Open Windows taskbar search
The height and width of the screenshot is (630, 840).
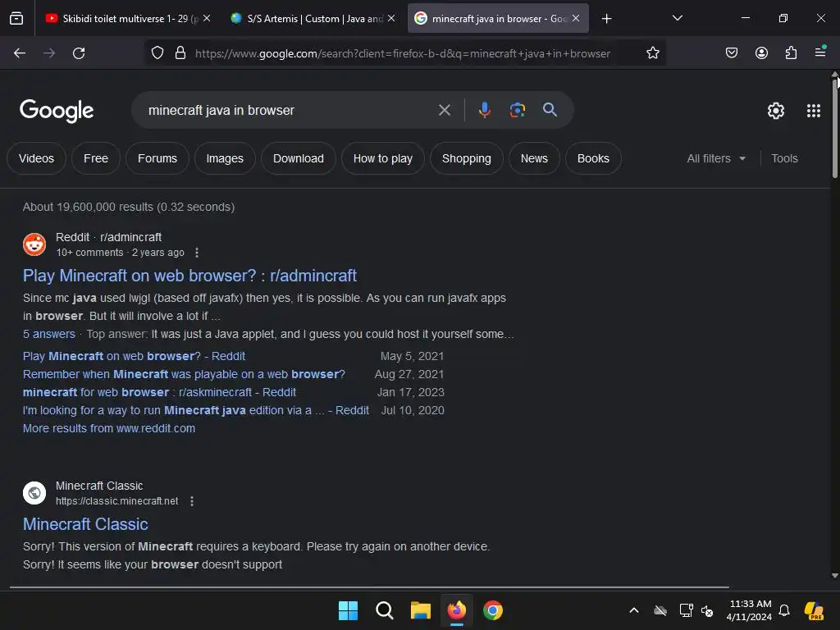click(384, 610)
